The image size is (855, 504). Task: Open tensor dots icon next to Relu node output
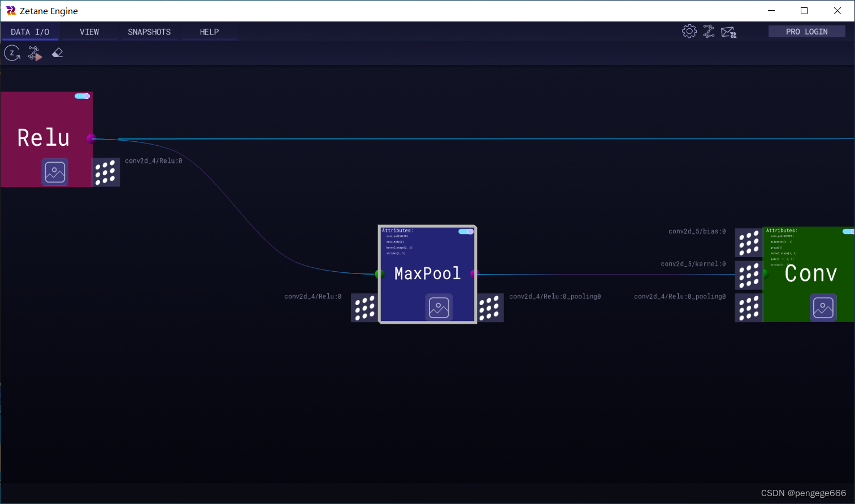106,172
